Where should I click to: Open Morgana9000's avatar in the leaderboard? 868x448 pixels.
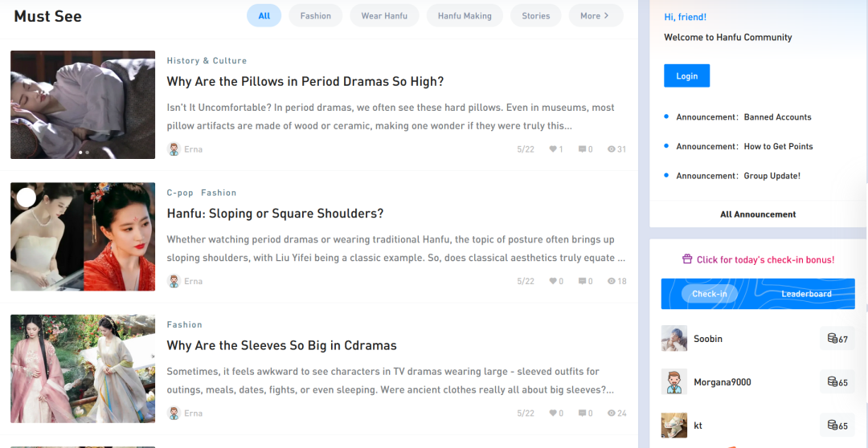(x=674, y=382)
